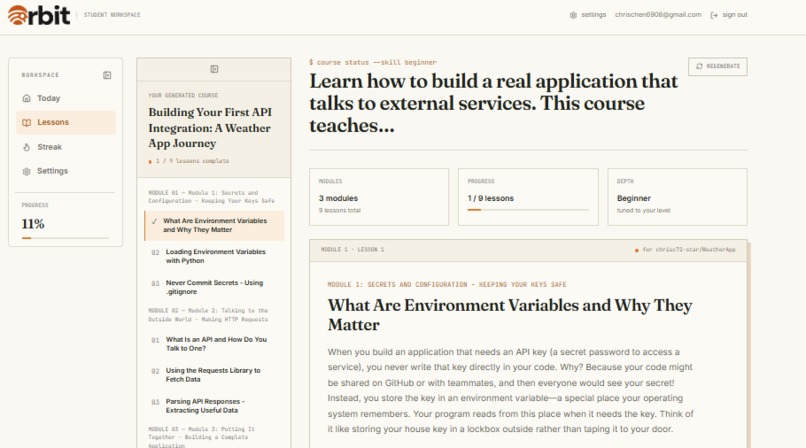Click the MODULE 1 · LESSON 1 label
Screen dimensions: 806x448
coord(353,249)
